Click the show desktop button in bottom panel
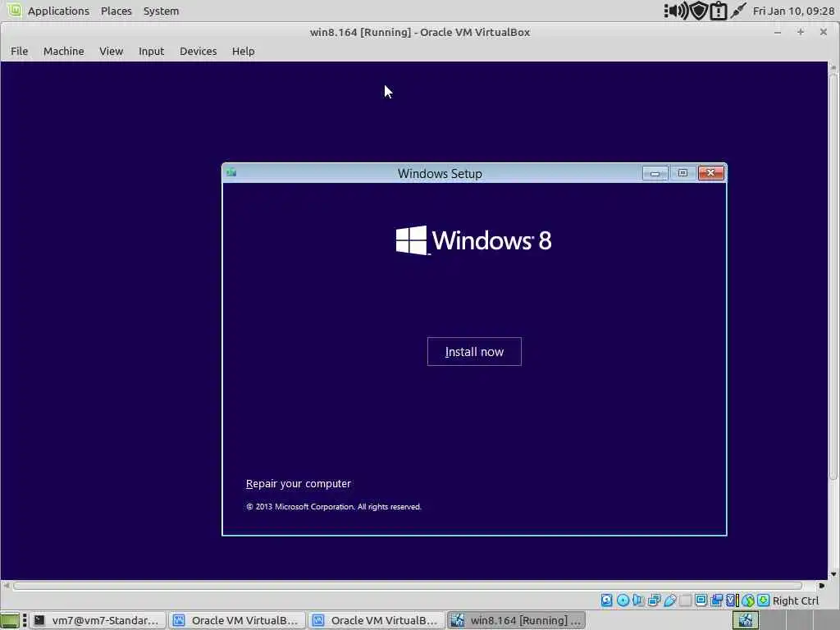This screenshot has width=840, height=630. click(x=10, y=620)
